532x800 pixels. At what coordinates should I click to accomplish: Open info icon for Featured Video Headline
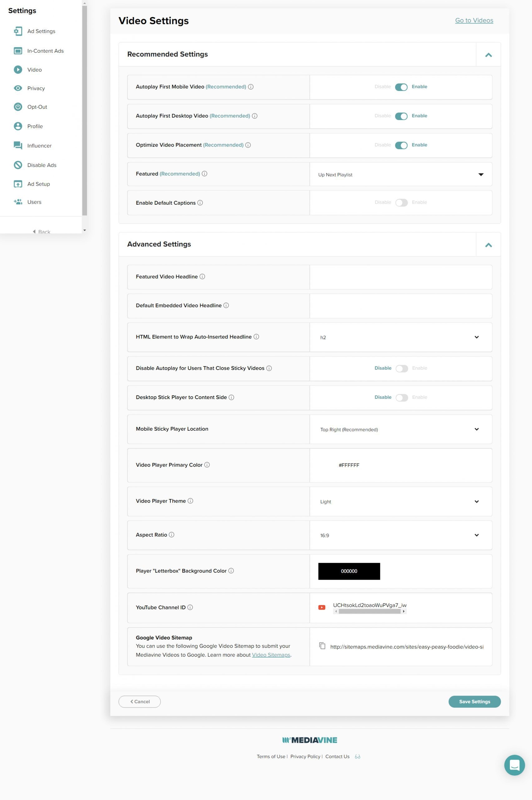202,277
